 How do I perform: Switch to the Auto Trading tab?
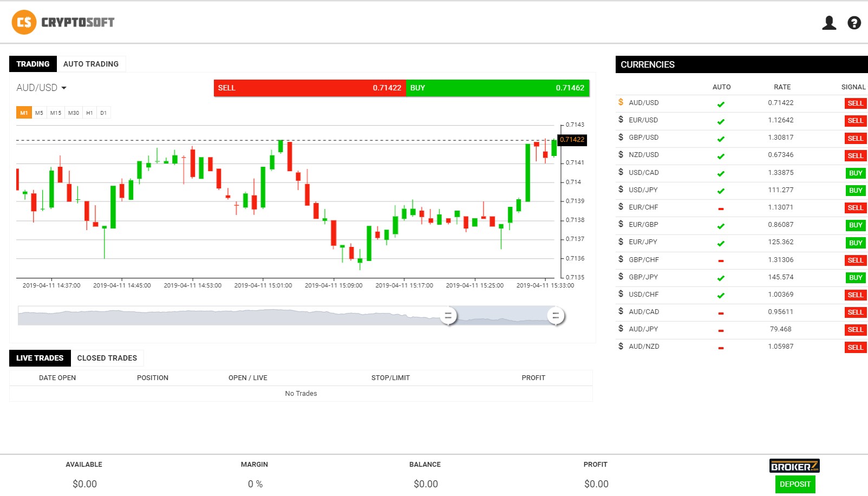pos(91,64)
